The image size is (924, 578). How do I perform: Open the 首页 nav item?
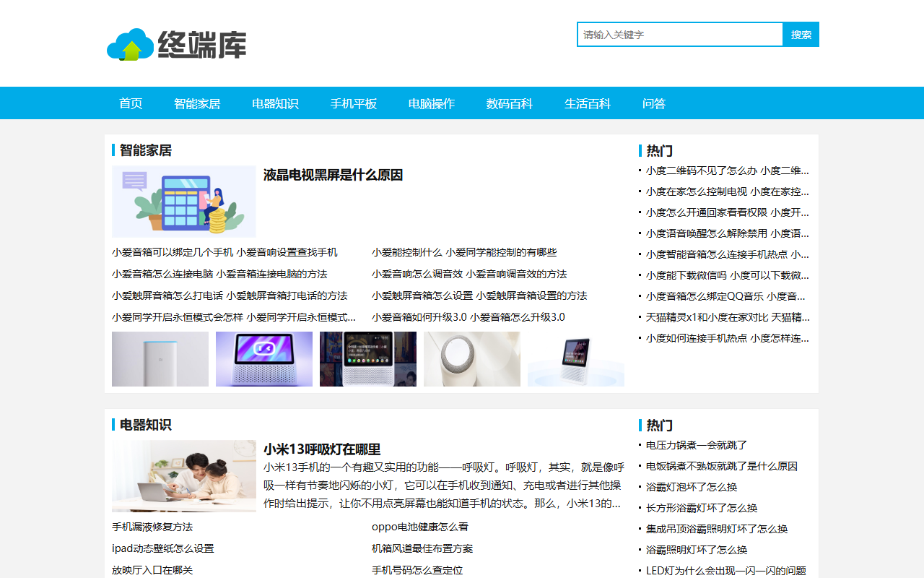coord(131,103)
